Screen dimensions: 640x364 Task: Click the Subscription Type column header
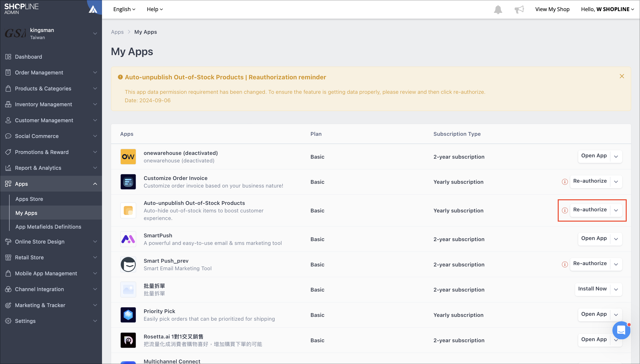457,134
